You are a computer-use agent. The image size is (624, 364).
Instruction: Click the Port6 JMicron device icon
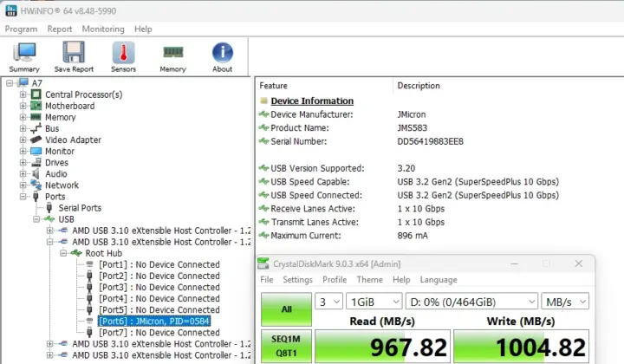pos(89,321)
